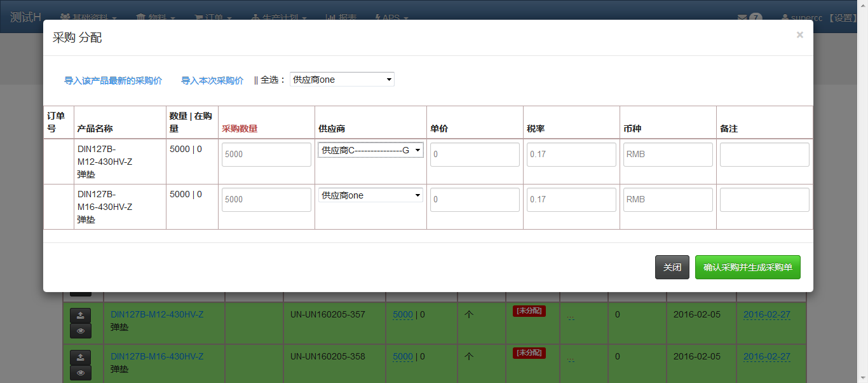
Task: Click upload icon in background DIN127B-M12 row
Action: pyautogui.click(x=80, y=316)
